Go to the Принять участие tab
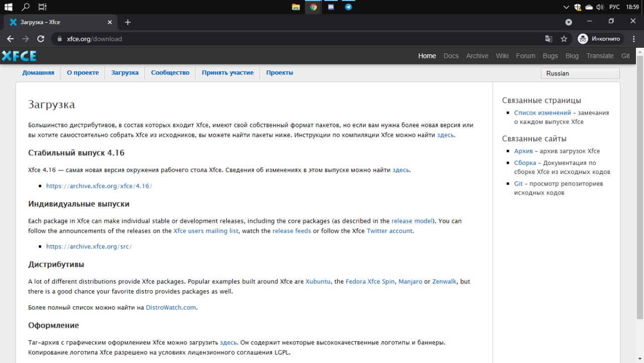 click(x=227, y=72)
